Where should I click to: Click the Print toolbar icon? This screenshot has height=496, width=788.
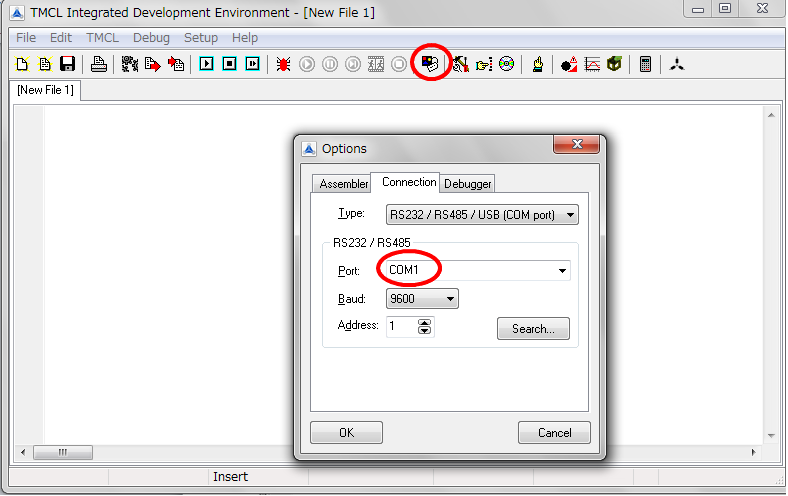(x=98, y=64)
